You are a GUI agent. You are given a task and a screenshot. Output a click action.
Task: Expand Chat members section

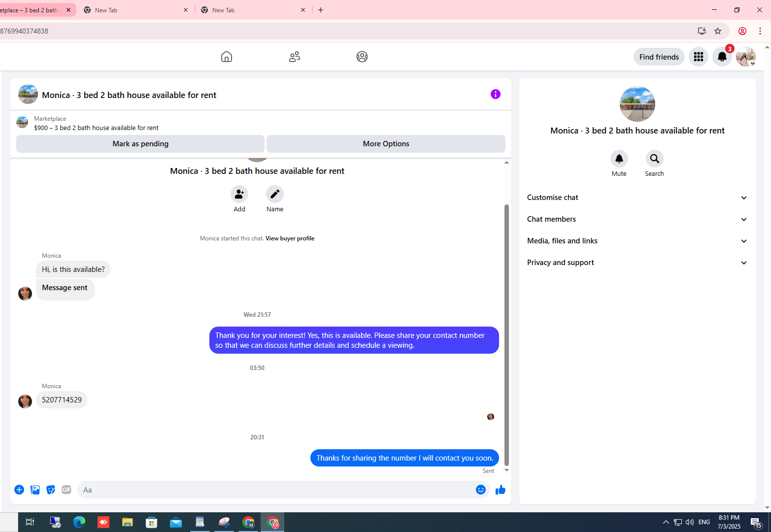[x=637, y=219]
